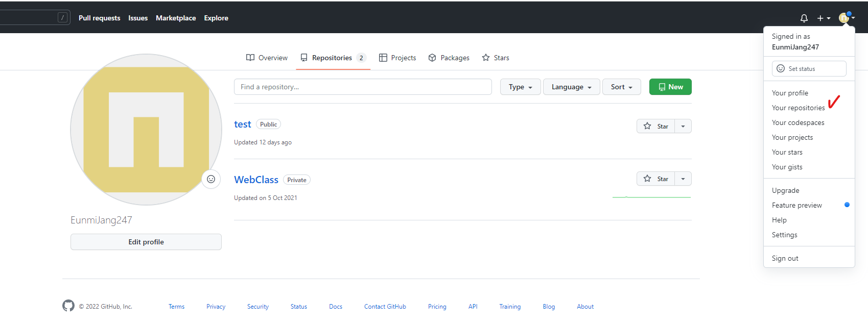Click the EunmiJang247 name under the avatar
Viewport: 868px width, 326px height.
(x=101, y=220)
